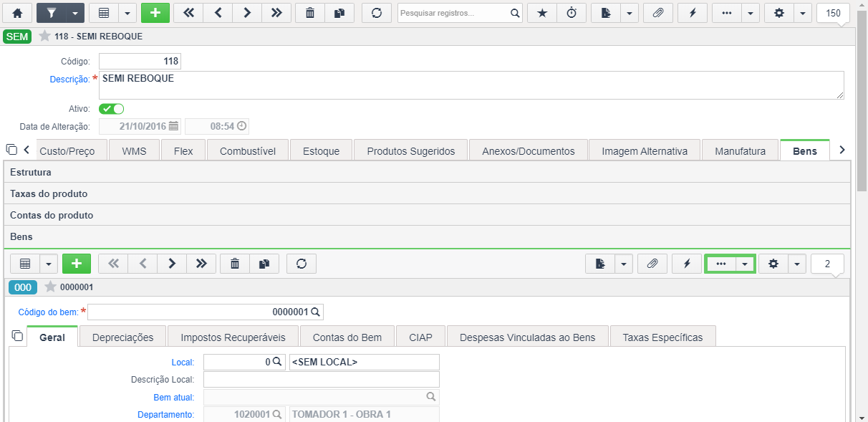
Task: Switch to Taxas Específicas tab
Action: coord(663,337)
